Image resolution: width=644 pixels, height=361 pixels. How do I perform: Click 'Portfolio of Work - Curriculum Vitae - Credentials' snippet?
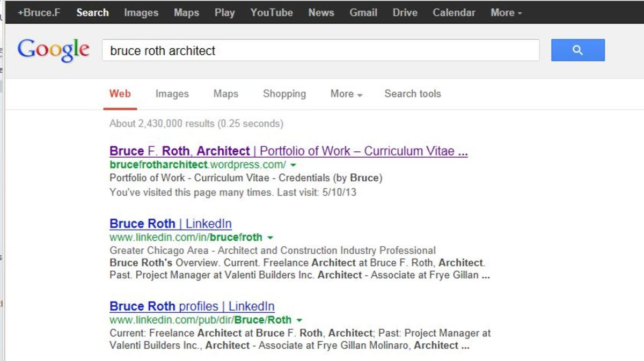[246, 178]
